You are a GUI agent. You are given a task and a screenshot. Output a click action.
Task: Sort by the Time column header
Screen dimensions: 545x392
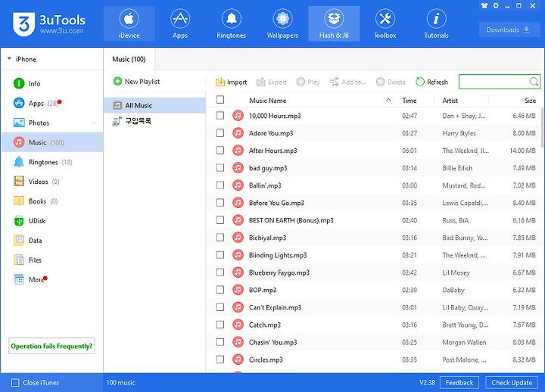(x=409, y=101)
